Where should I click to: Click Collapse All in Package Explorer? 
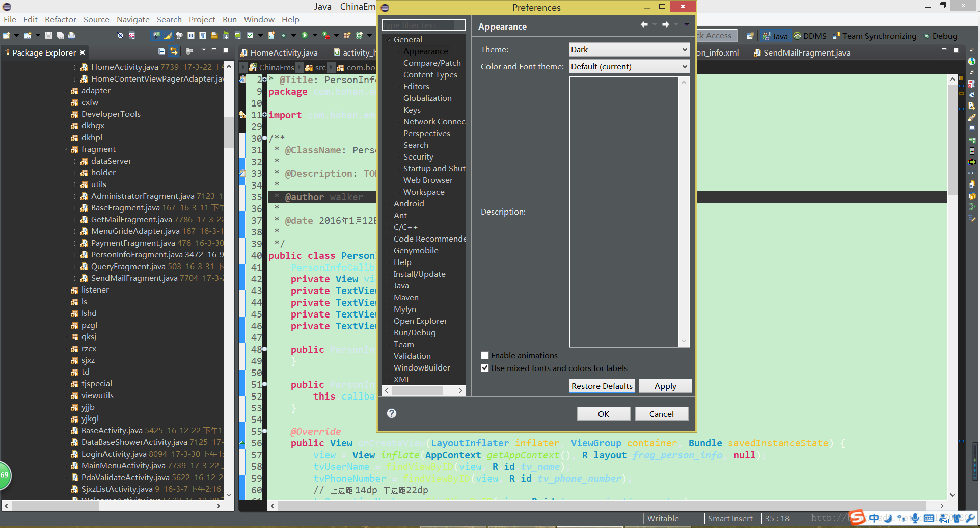(x=161, y=51)
